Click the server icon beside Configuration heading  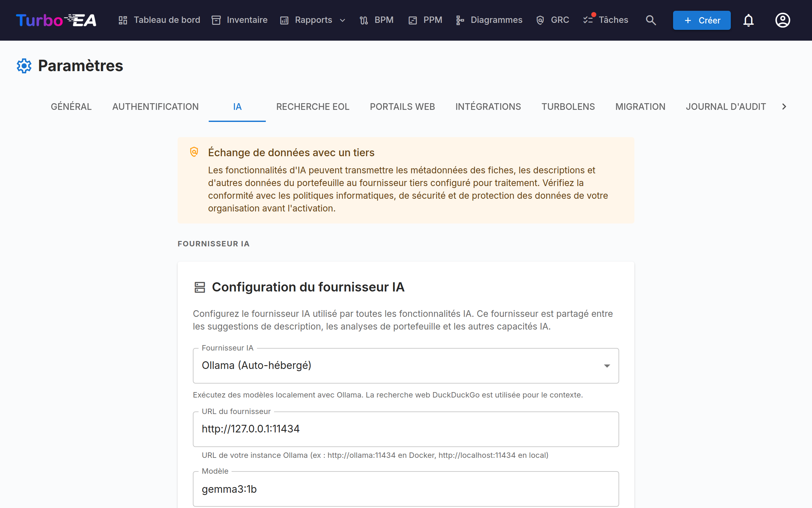click(200, 287)
